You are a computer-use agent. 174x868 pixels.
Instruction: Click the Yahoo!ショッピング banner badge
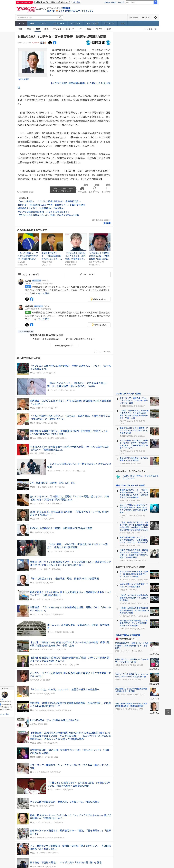tap(24, 2)
